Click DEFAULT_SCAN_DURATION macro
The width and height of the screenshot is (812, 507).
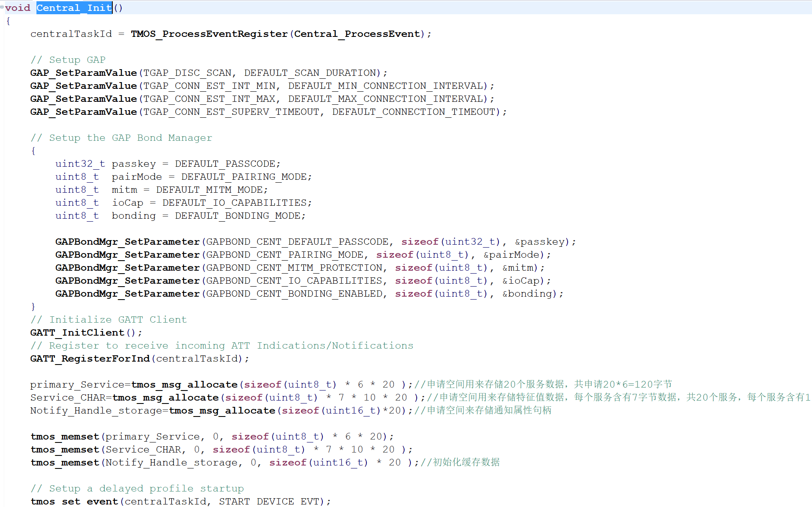[310, 73]
